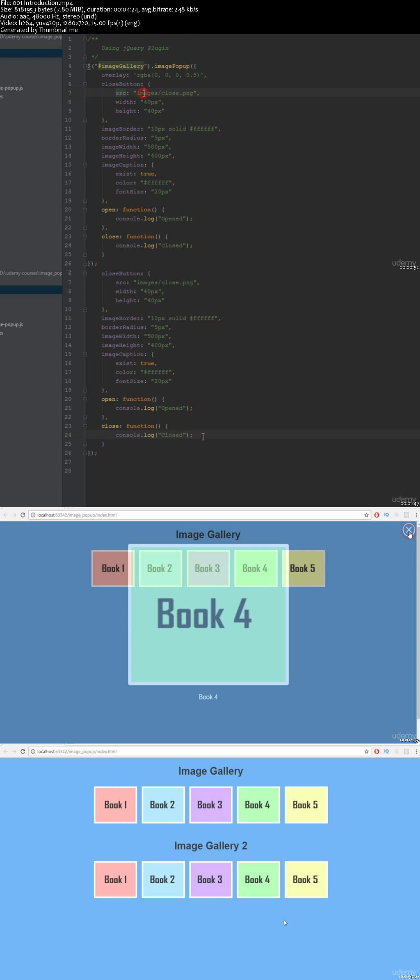Click reload in the 00:02:37 browser frame
The height and width of the screenshot is (980, 420).
(23, 515)
